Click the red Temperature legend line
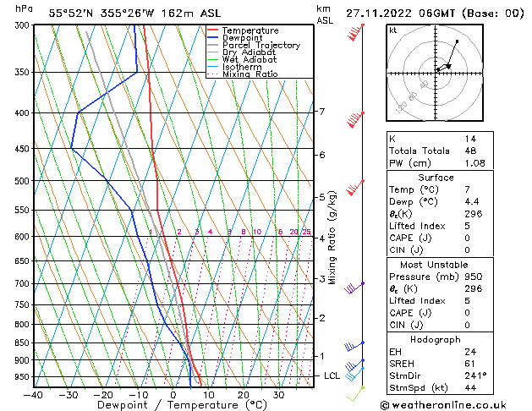532x411 pixels. tap(213, 30)
